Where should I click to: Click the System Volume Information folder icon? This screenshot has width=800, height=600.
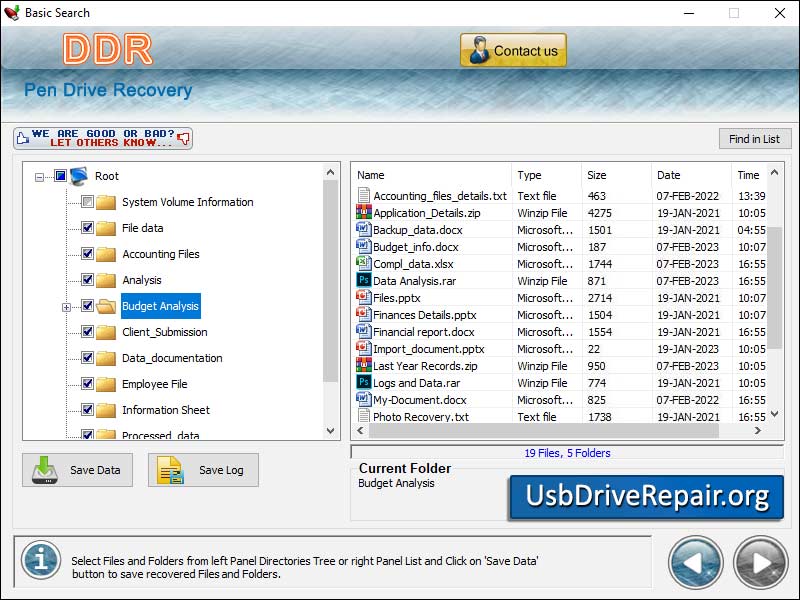(106, 203)
